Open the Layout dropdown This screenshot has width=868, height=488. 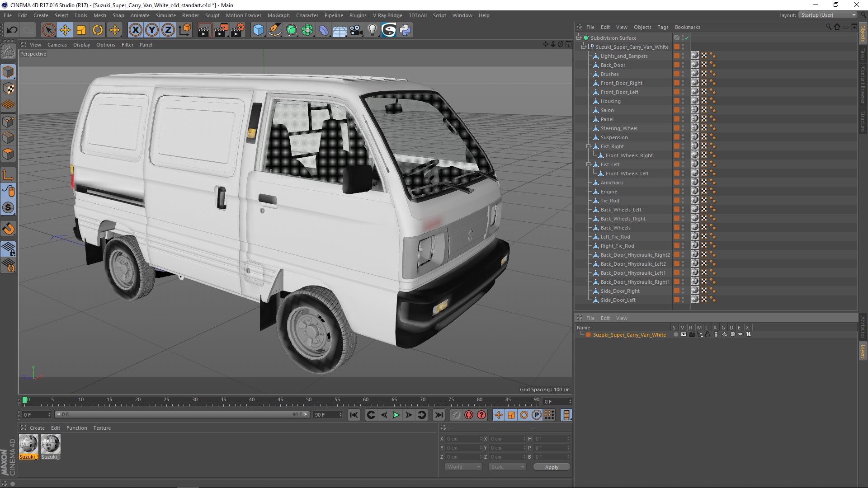tap(828, 15)
